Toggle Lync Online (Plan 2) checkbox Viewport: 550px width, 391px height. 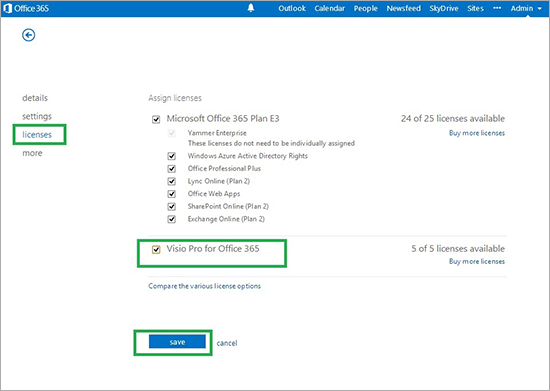tap(172, 181)
